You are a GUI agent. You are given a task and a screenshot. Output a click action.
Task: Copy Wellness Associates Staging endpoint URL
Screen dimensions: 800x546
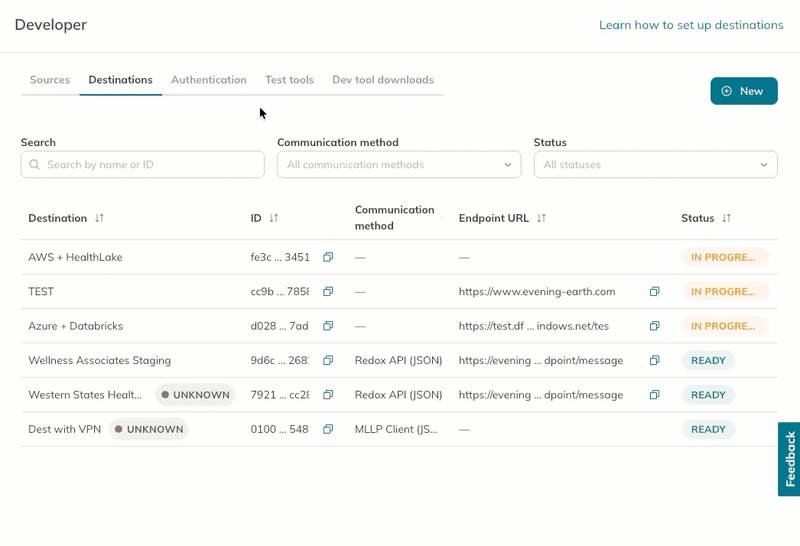point(655,360)
